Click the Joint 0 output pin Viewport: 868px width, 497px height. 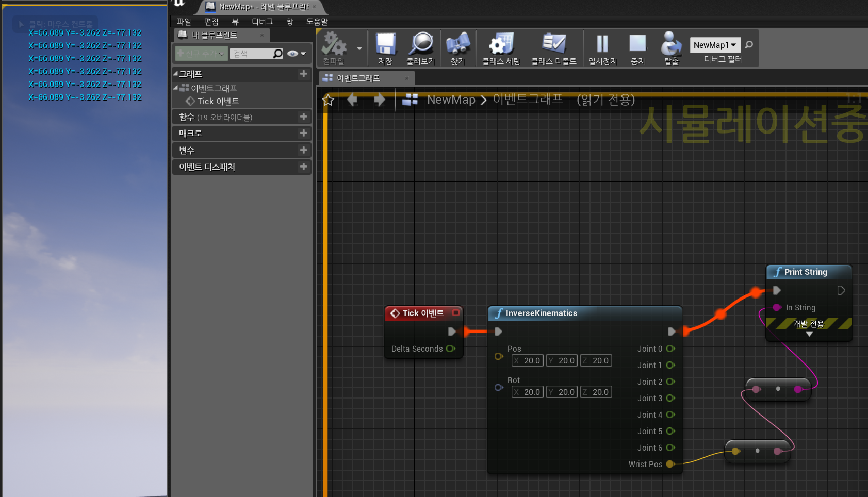[670, 349]
